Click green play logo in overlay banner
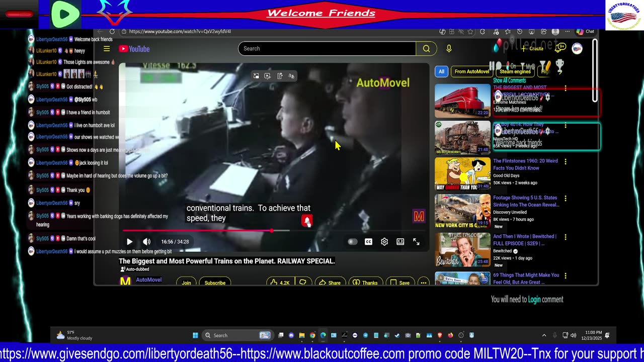 [x=65, y=14]
